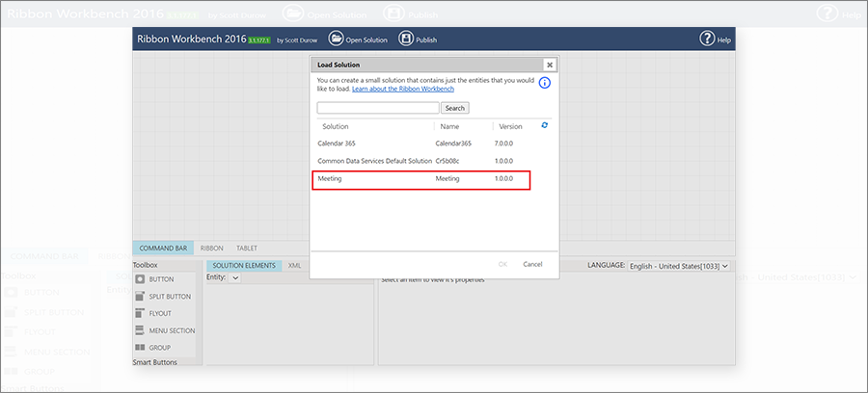The image size is (868, 393).
Task: Select the Split Button toolbox item
Action: [164, 297]
